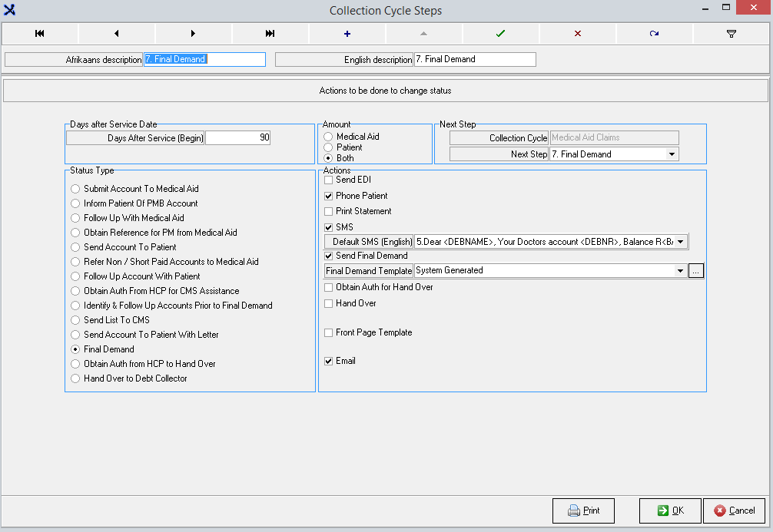The height and width of the screenshot is (532, 773).
Task: Insert a new record with plus icon
Action: [347, 34]
